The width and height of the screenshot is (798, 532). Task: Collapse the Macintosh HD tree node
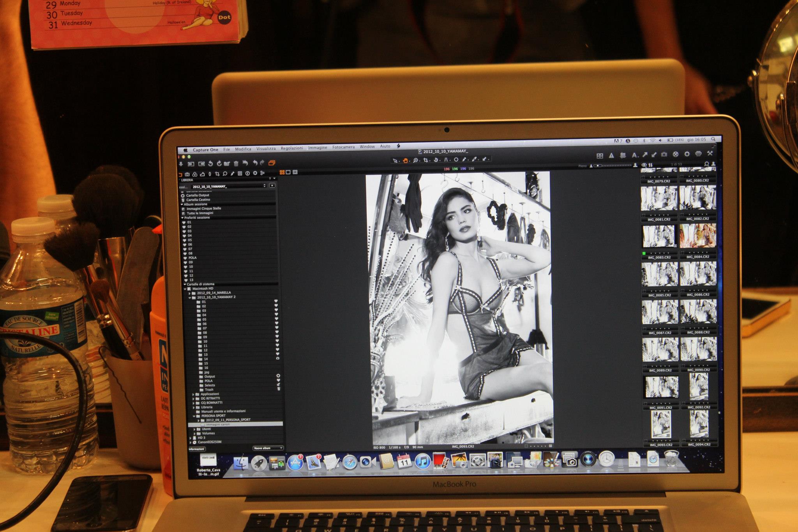pos(186,289)
